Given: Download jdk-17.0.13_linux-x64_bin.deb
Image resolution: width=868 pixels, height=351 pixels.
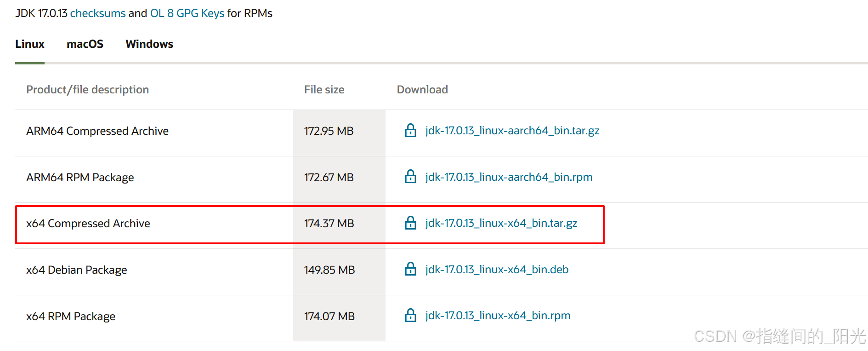Looking at the screenshot, I should coord(497,270).
